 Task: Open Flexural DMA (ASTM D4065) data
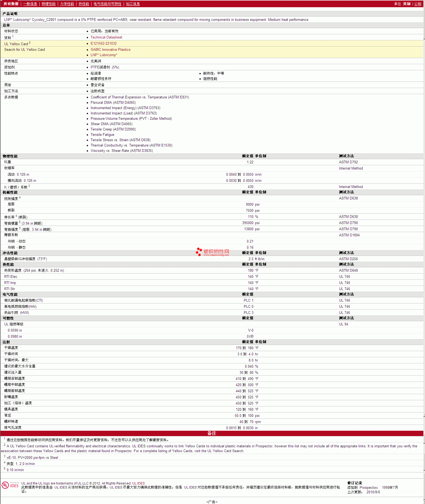pos(113,103)
